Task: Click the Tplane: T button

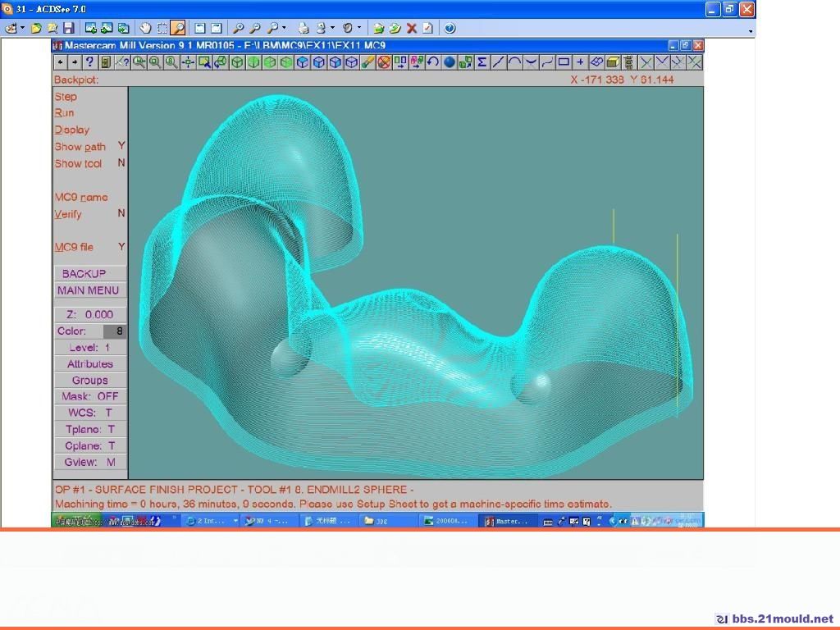Action: tap(90, 429)
